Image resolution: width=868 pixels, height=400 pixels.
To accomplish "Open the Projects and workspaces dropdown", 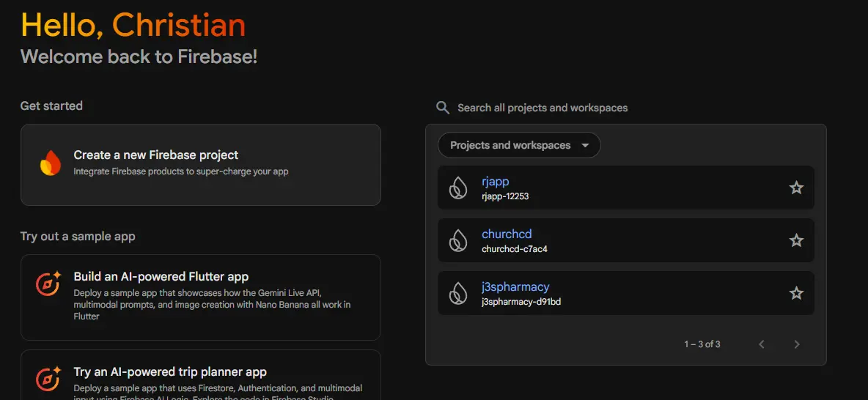I will click(519, 145).
